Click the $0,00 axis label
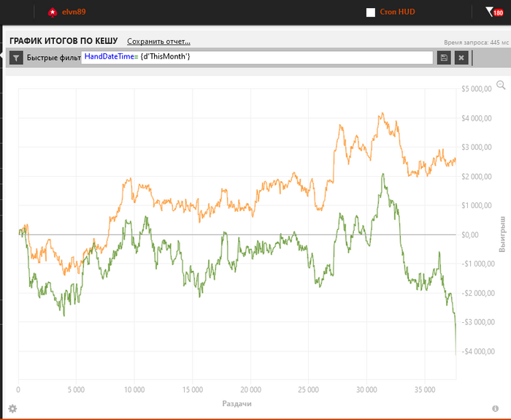Image resolution: width=511 pixels, height=420 pixels. coord(469,234)
